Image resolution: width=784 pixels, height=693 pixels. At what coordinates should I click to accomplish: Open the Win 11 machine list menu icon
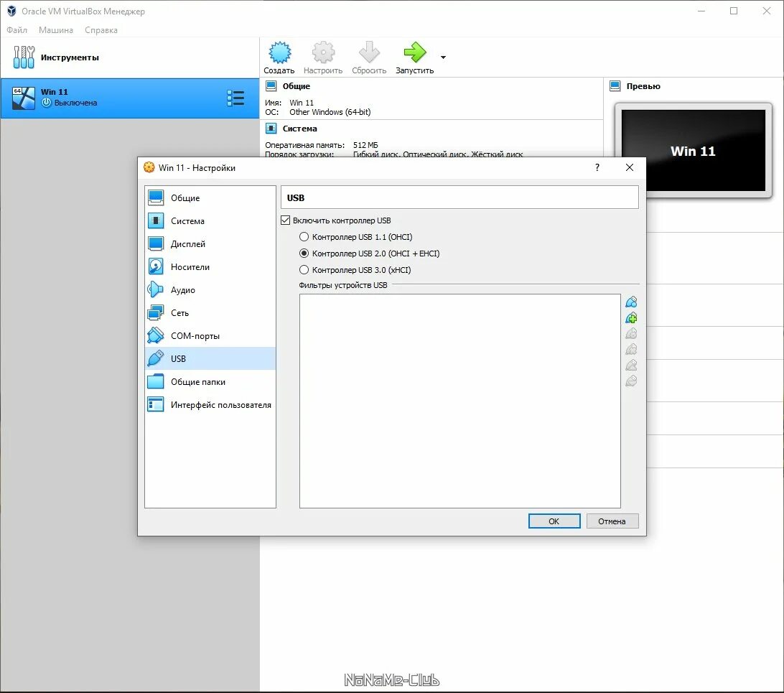coord(235,98)
